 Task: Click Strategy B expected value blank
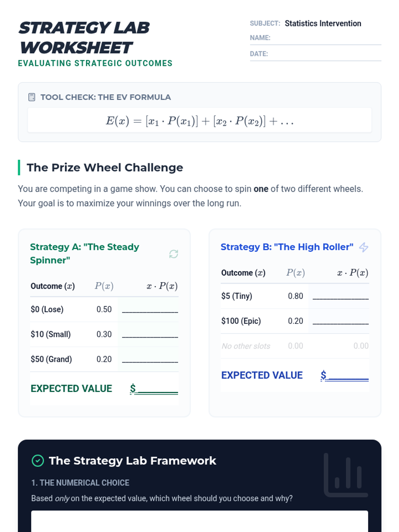click(x=344, y=375)
